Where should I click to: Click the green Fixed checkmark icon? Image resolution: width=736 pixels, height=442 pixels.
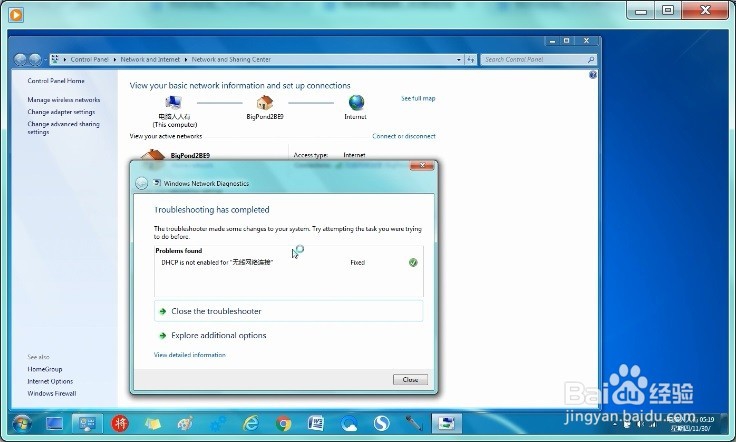413,263
